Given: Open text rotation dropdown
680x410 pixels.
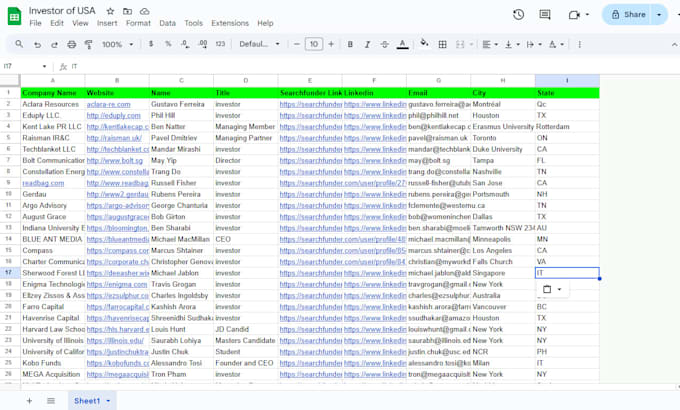Looking at the screenshot, I should tap(556, 44).
